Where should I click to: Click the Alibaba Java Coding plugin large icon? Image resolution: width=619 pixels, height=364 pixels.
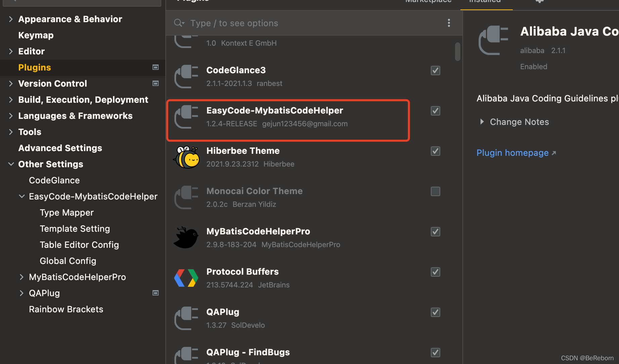[x=493, y=40]
